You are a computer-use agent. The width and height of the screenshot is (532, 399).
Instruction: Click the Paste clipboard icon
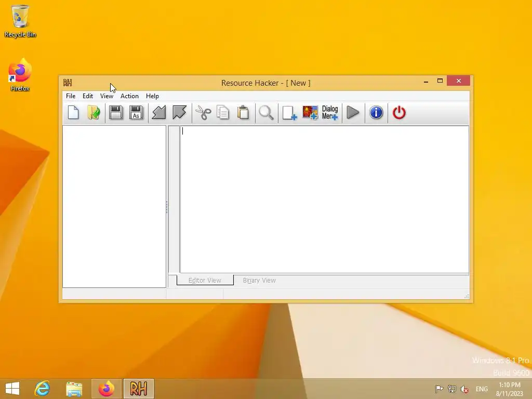click(243, 113)
